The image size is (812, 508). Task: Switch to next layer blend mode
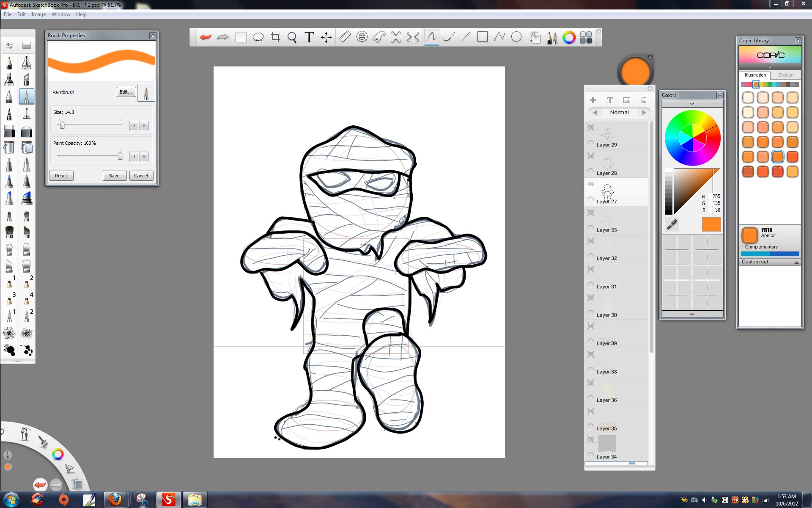644,113
